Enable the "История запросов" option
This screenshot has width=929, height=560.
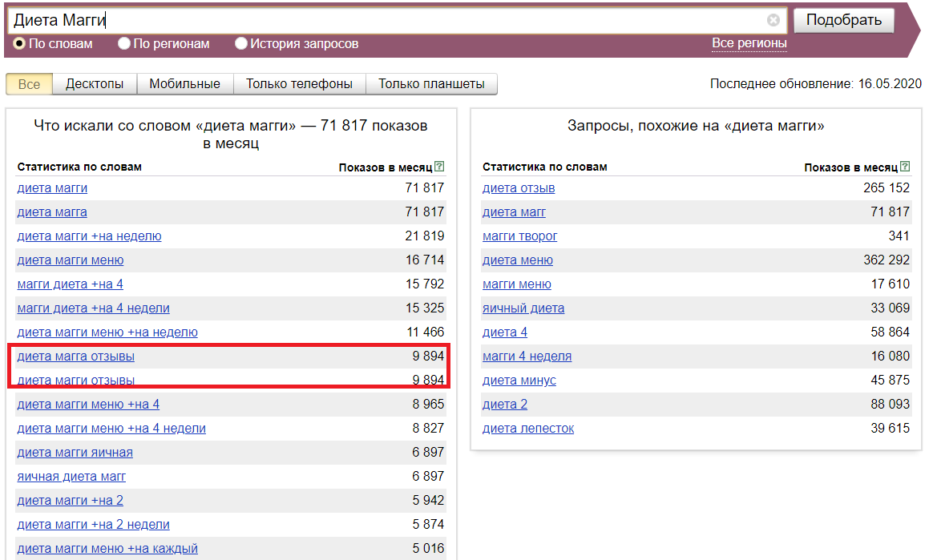click(x=240, y=45)
